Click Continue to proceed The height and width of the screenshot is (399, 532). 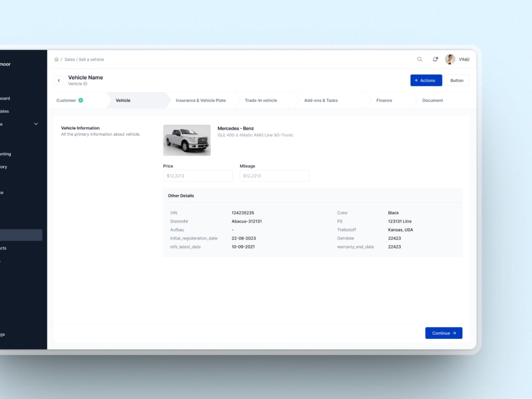(x=444, y=333)
